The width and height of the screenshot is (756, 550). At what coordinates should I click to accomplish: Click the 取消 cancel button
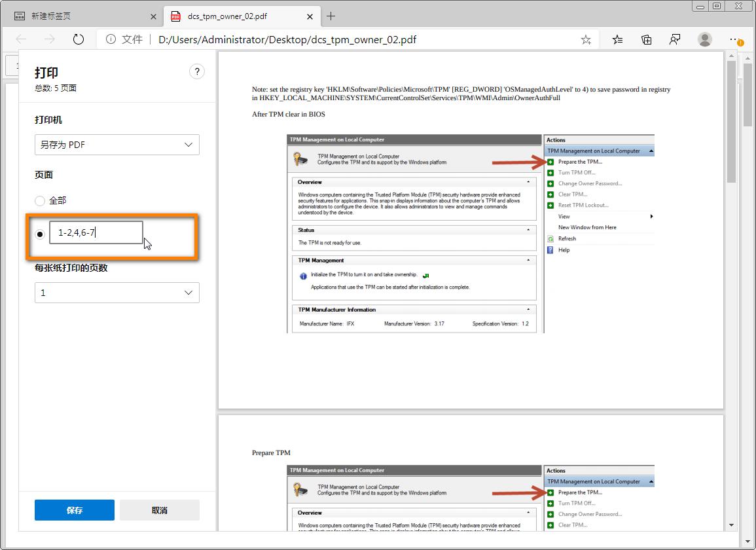coord(159,510)
